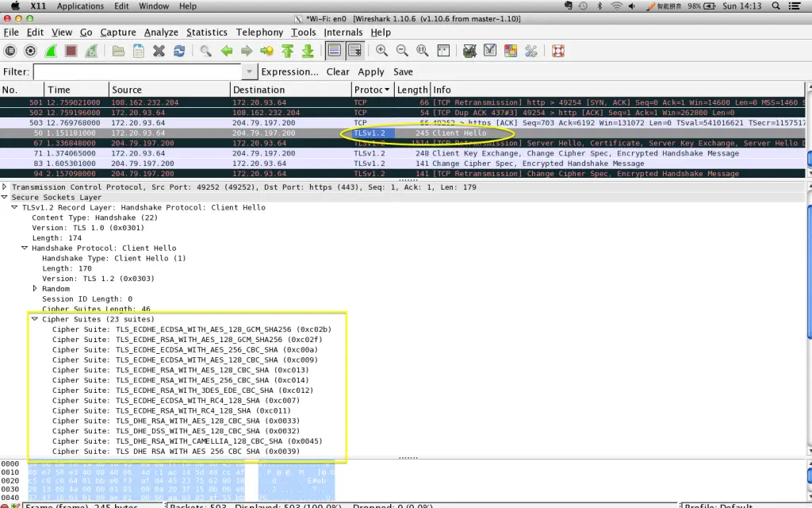Click the Expression... button
Image resolution: width=812 pixels, height=508 pixels.
pos(289,71)
